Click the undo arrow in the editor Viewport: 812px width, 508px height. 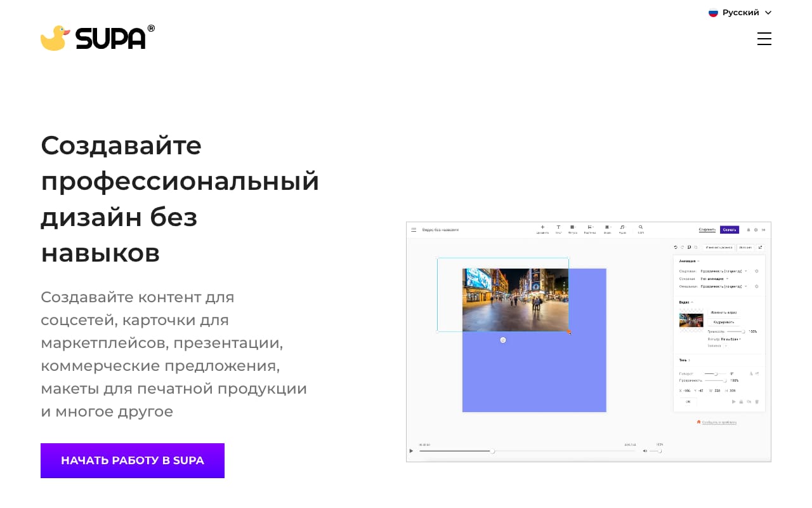point(676,247)
